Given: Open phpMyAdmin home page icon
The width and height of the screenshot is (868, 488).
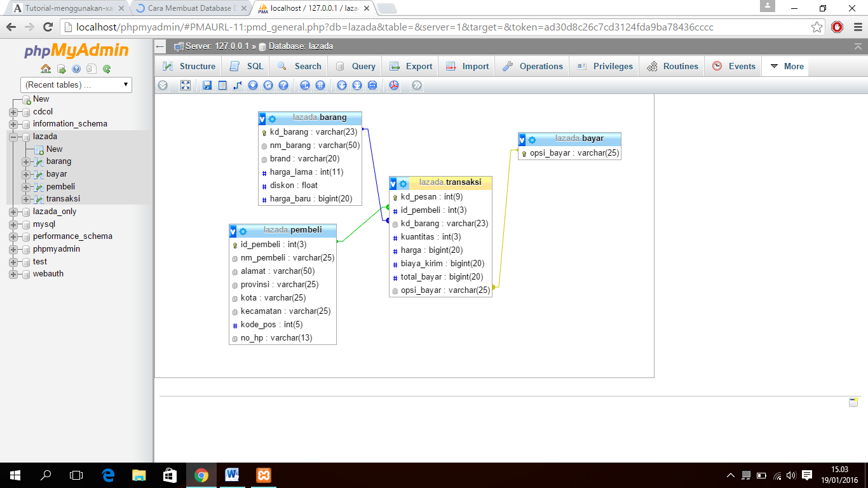Looking at the screenshot, I should tap(46, 69).
